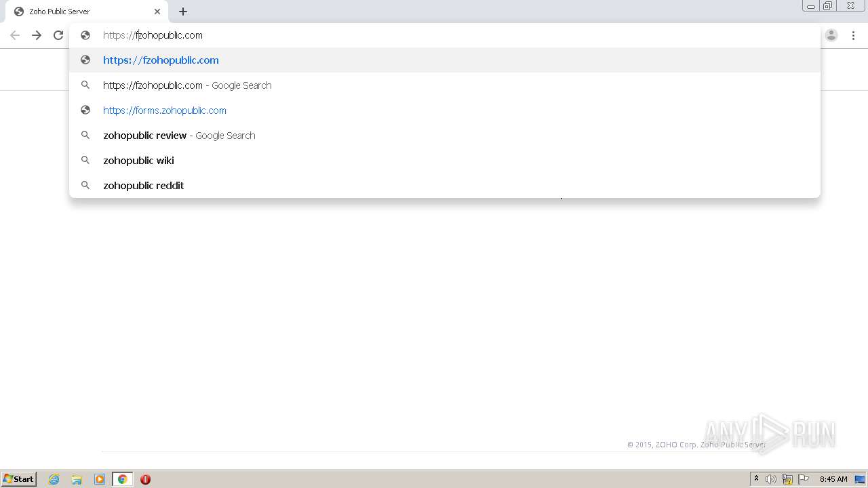Select the https://forms.zohopublic.com suggestion
The image size is (868, 488).
pos(445,110)
